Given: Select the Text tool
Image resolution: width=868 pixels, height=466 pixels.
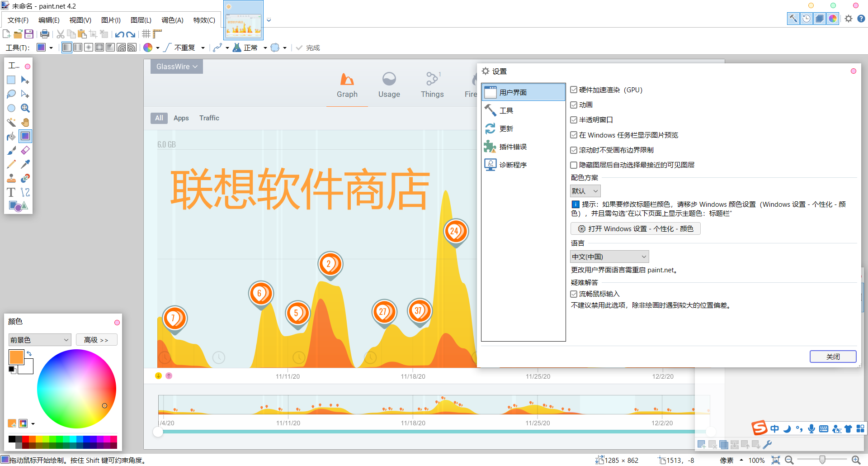Looking at the screenshot, I should [x=11, y=192].
